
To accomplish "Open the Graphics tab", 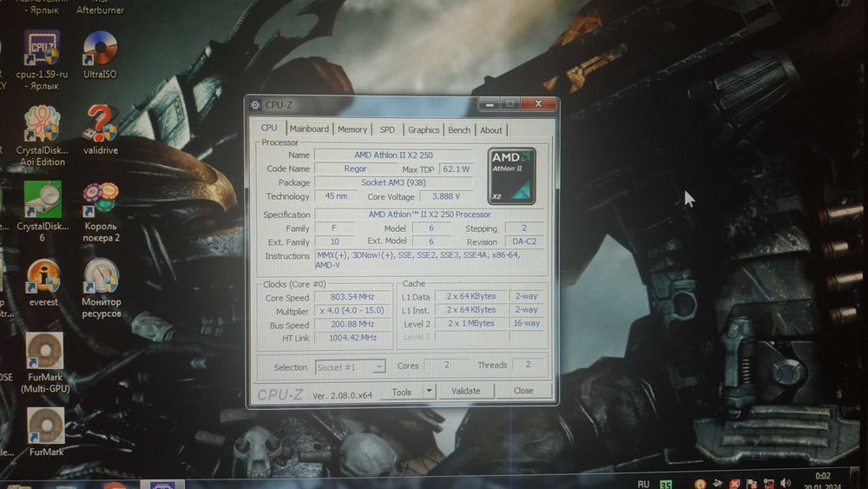I will pyautogui.click(x=424, y=130).
